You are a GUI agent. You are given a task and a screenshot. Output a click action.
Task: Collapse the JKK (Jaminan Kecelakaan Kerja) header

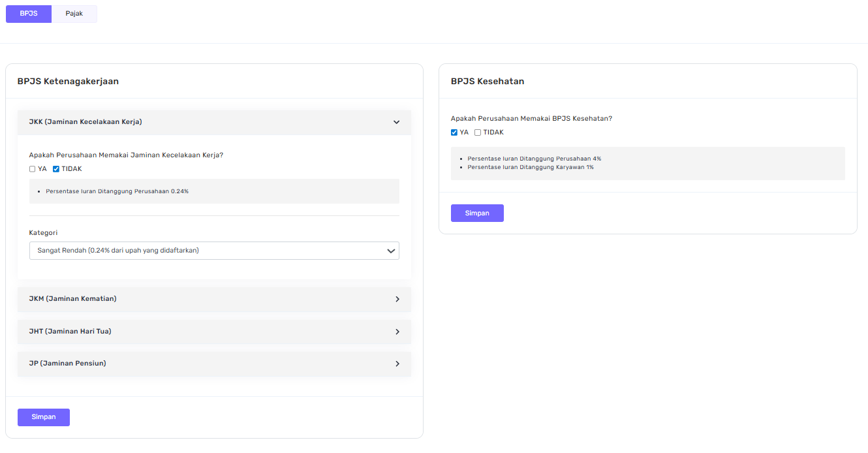point(214,122)
